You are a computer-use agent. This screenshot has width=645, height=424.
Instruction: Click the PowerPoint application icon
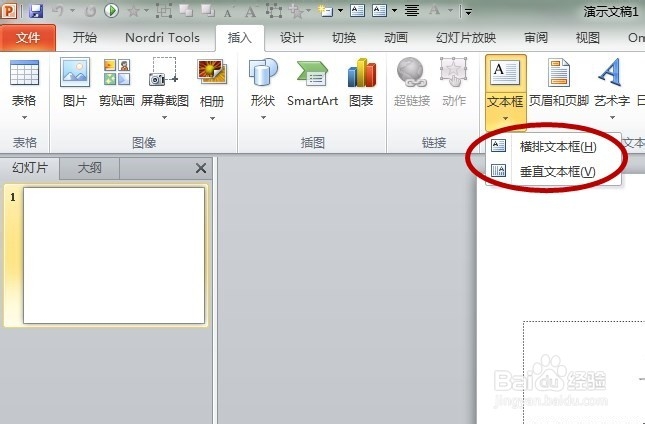9,10
